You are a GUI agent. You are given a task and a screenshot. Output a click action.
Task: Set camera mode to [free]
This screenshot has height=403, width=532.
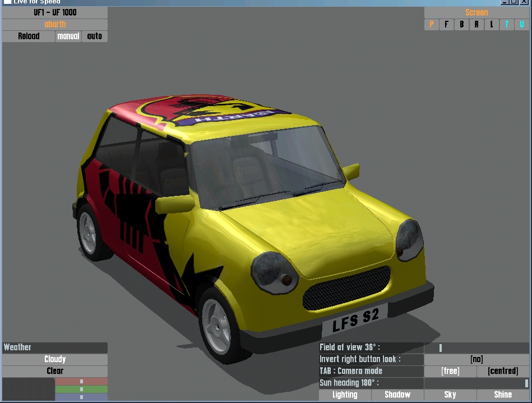point(450,371)
